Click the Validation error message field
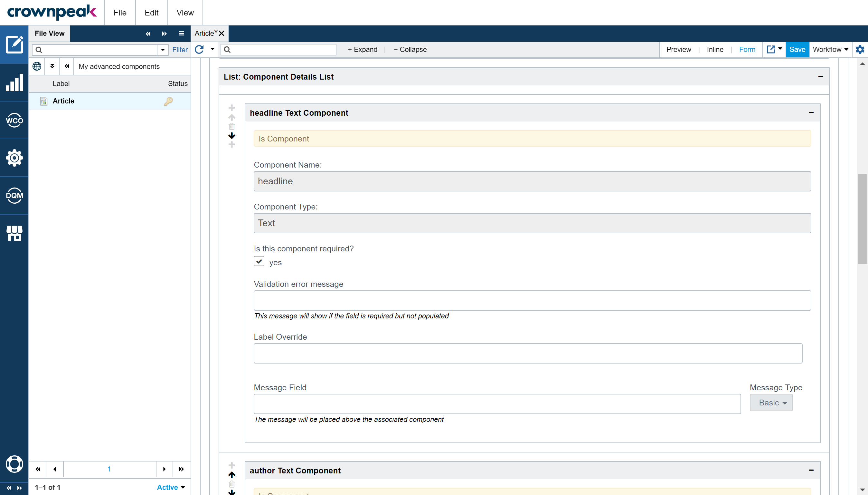This screenshot has width=868, height=495. coord(532,301)
